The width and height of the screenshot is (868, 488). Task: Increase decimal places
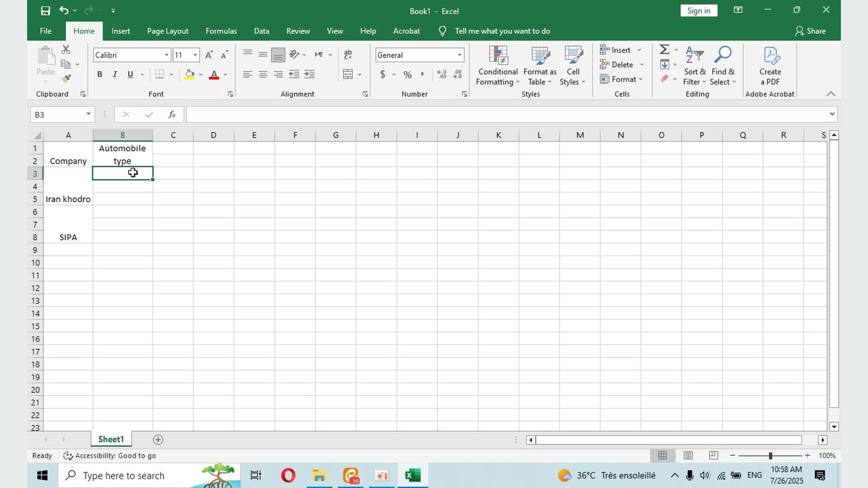tap(442, 75)
